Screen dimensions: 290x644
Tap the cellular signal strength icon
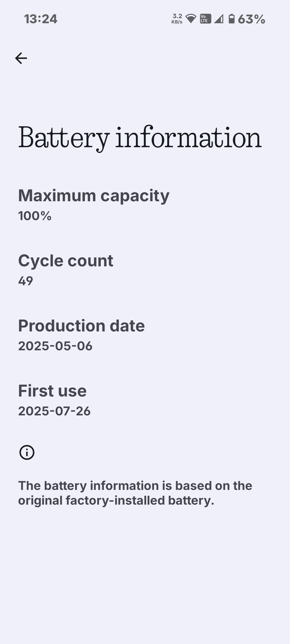coord(219,19)
